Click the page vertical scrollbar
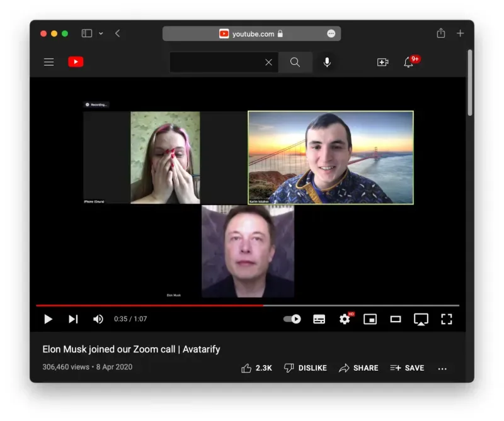The width and height of the screenshot is (504, 421). [470, 82]
